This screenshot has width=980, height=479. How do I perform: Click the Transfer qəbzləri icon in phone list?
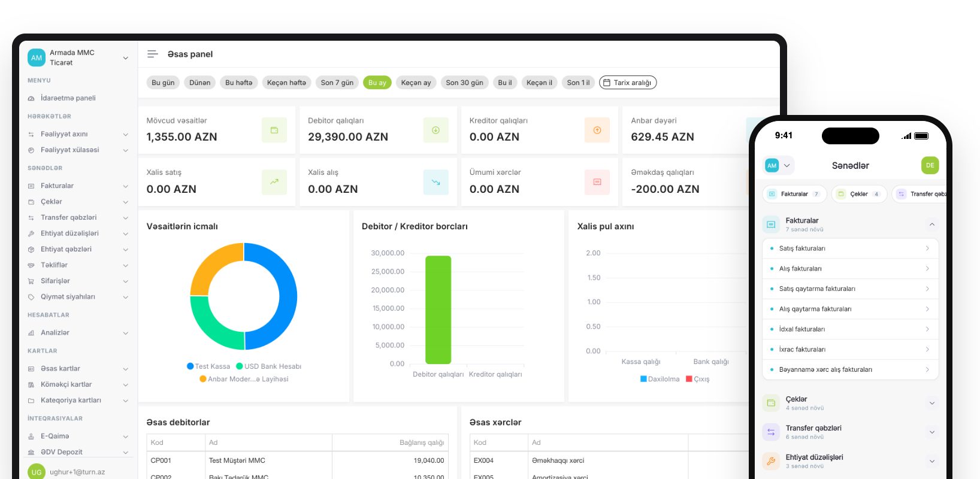click(x=771, y=432)
